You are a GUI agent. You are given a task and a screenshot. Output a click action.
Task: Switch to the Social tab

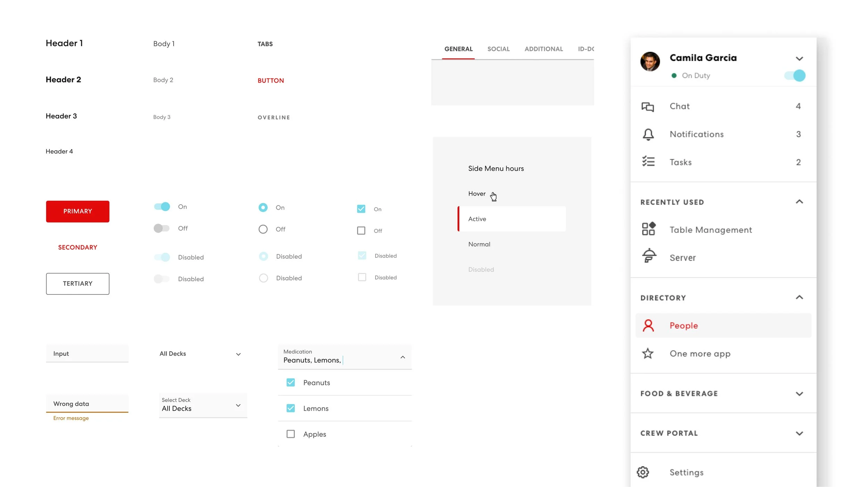(x=498, y=49)
